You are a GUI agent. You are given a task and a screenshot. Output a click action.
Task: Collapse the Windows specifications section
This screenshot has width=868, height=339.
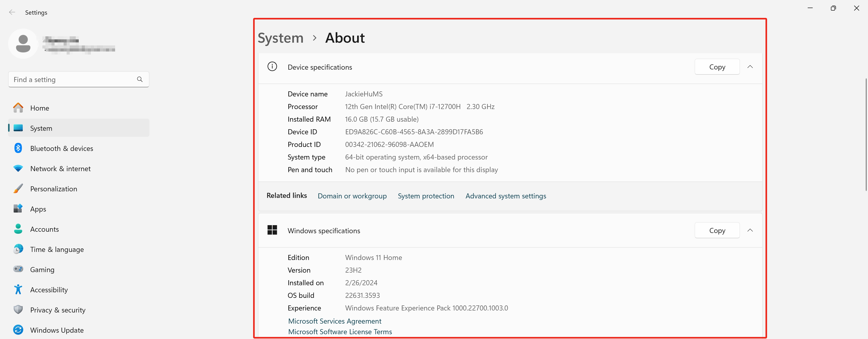(x=750, y=230)
